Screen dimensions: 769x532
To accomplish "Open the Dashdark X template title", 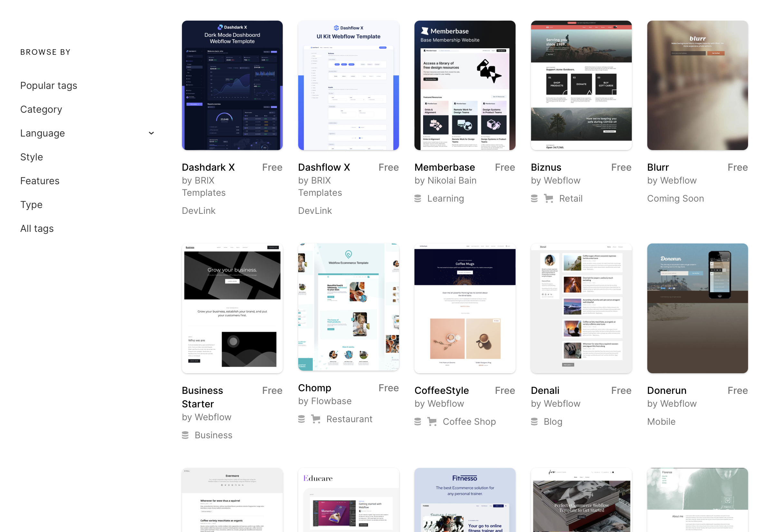I will click(208, 167).
